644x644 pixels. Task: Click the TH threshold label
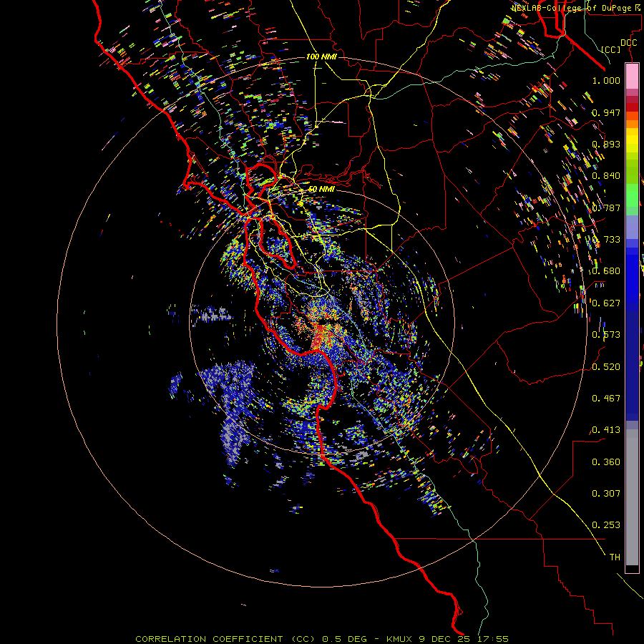615,557
